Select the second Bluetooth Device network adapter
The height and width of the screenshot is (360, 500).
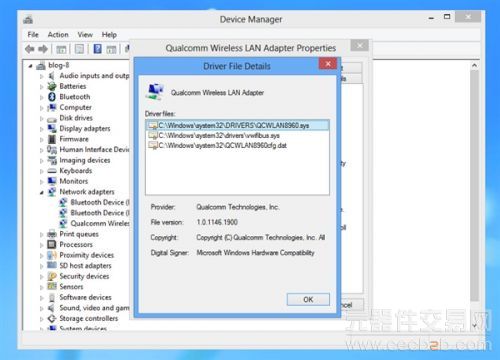(100, 213)
